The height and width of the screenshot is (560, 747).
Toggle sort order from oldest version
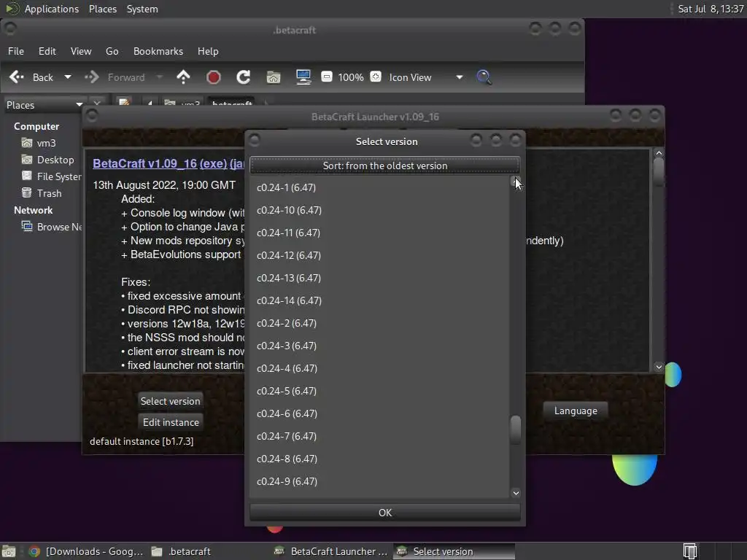(385, 166)
